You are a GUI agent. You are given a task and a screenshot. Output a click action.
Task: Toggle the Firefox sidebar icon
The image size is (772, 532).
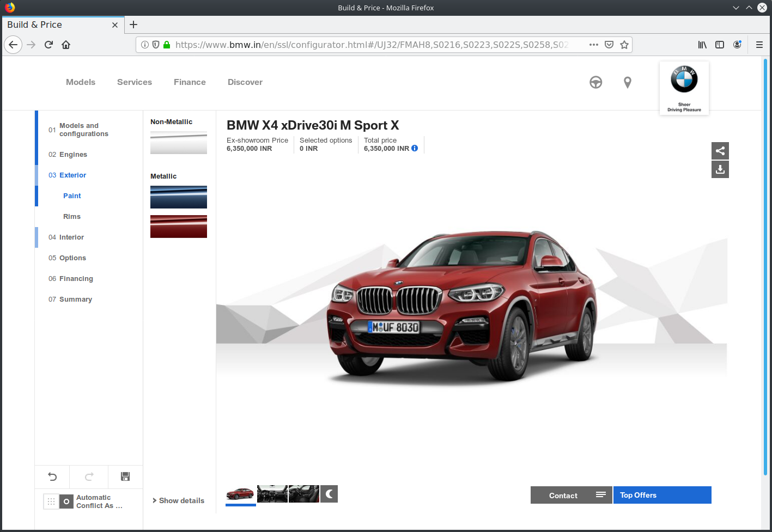(x=720, y=45)
